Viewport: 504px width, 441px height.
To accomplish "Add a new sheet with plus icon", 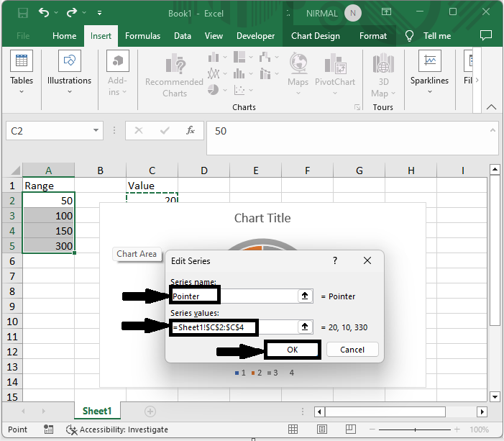I will 150,412.
